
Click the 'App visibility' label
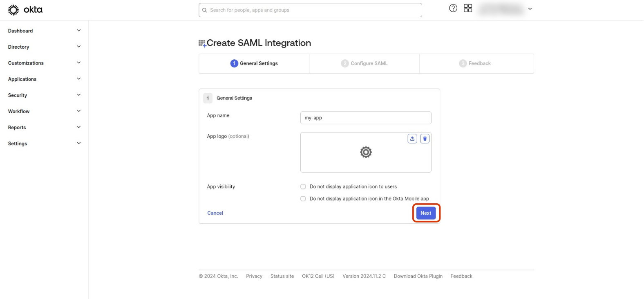coord(221,187)
